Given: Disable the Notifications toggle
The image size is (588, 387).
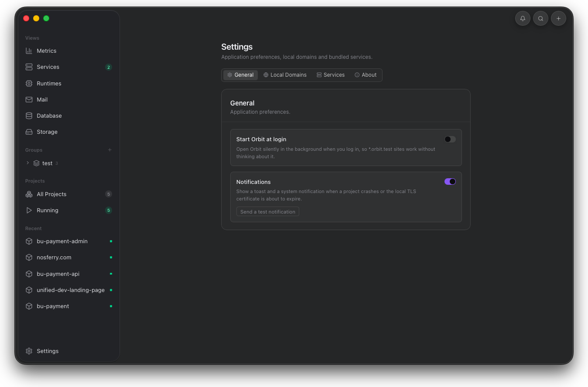Looking at the screenshot, I should coord(450,182).
